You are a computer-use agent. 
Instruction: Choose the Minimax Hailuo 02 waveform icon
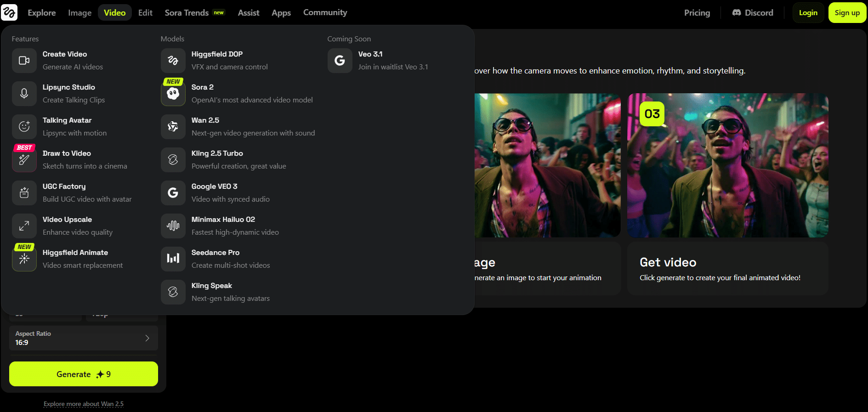click(x=173, y=226)
